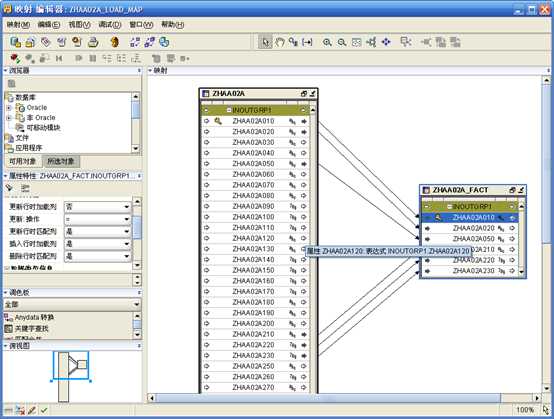This screenshot has height=419, width=554.
Task: Click the ZHAA02A operator inner scroll up arrow
Action: (x=312, y=110)
